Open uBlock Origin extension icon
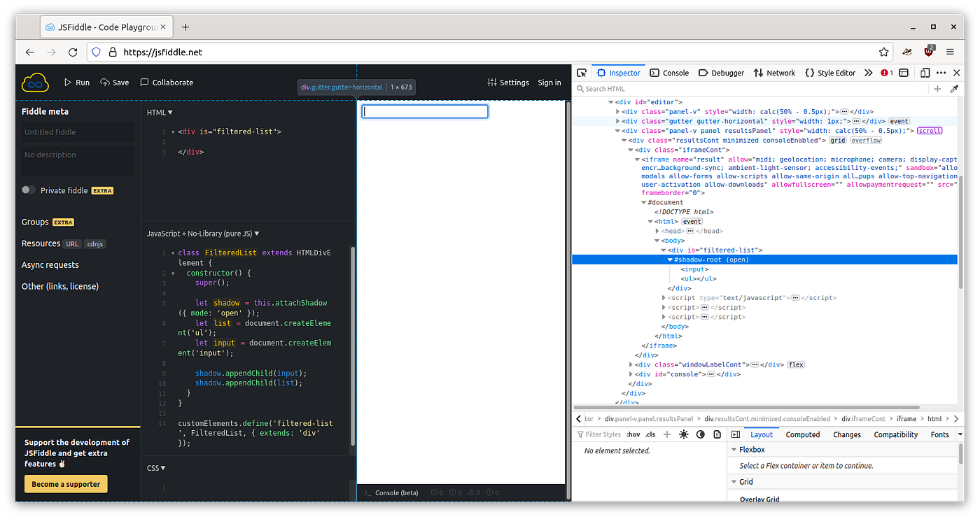 pyautogui.click(x=929, y=51)
